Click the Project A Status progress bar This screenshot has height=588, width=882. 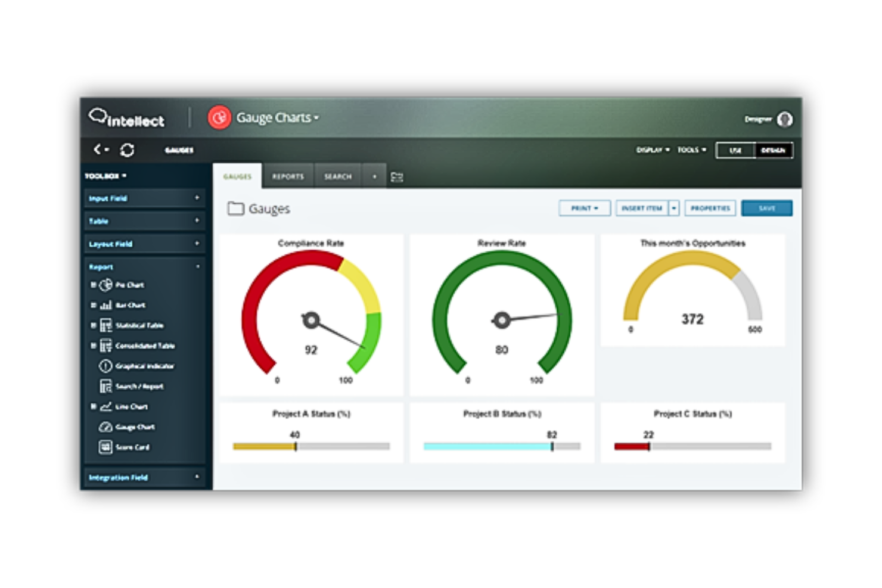point(310,445)
